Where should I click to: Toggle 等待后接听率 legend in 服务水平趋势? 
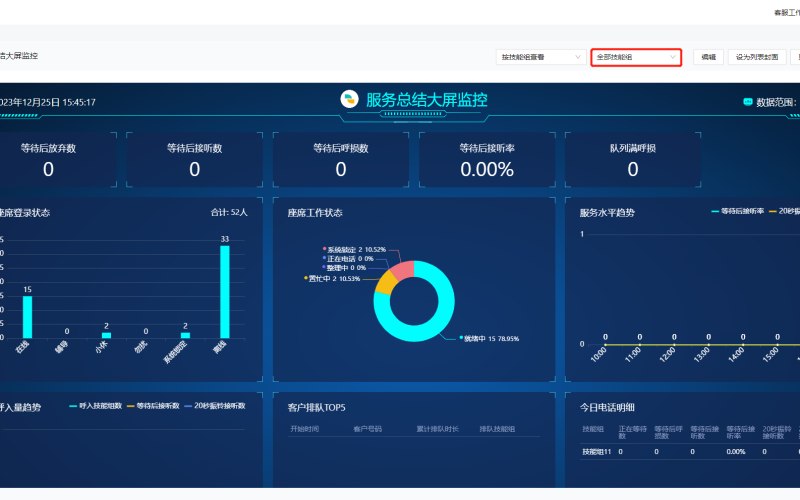tap(738, 211)
